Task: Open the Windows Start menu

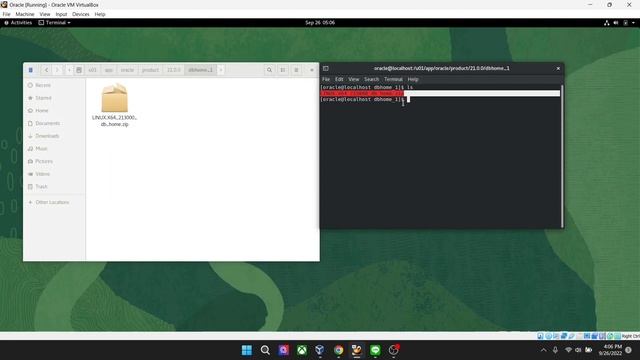Action: tap(247, 350)
